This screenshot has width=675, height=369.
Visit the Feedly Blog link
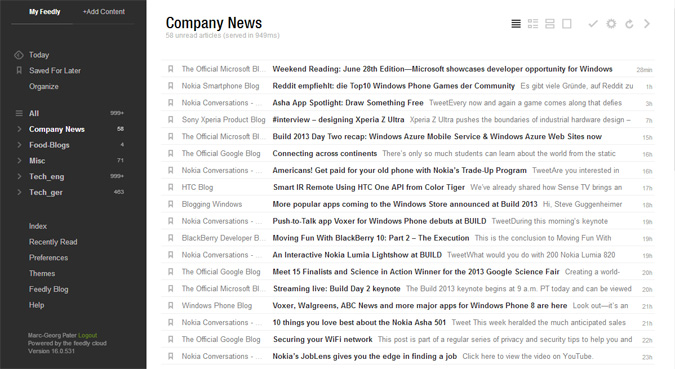coord(49,289)
